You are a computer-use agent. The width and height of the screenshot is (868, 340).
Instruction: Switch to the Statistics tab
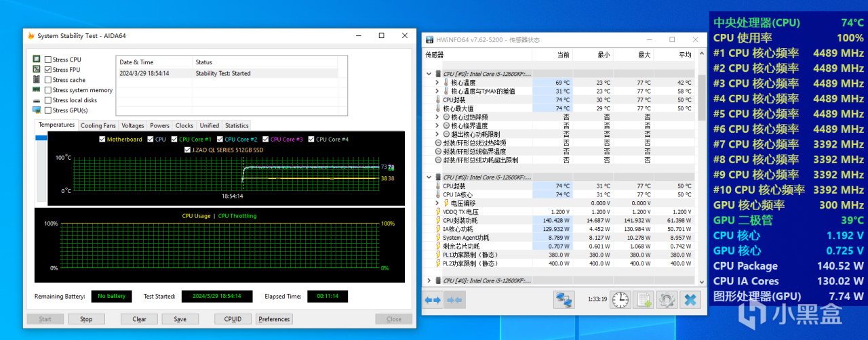237,125
